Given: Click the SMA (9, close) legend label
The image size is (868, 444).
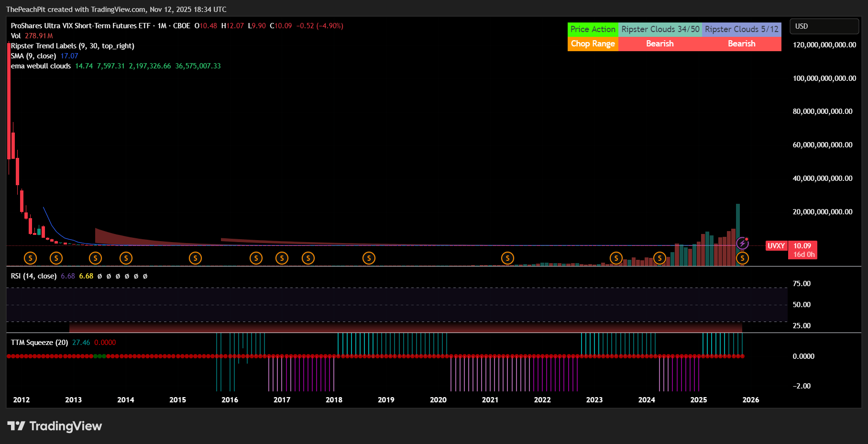Looking at the screenshot, I should (33, 56).
